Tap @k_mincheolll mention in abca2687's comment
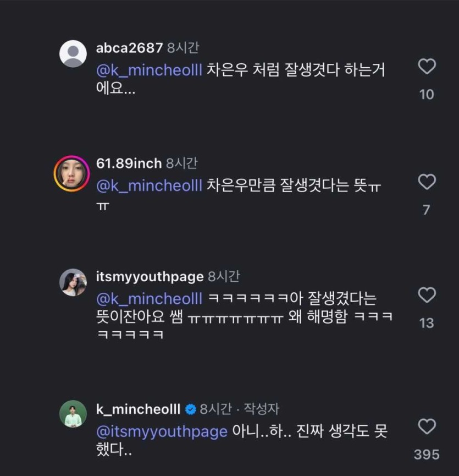Screen dimensions: 459x476 point(150,70)
